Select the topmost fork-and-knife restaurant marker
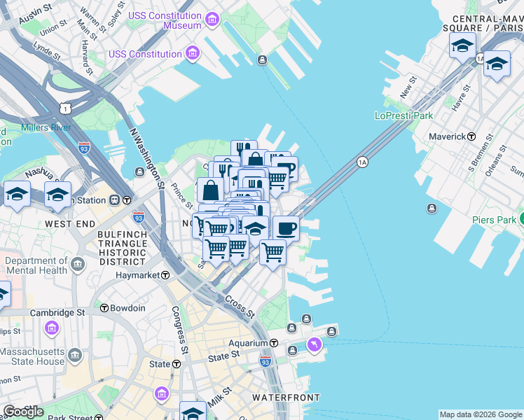The image size is (524, 420). 244,147
